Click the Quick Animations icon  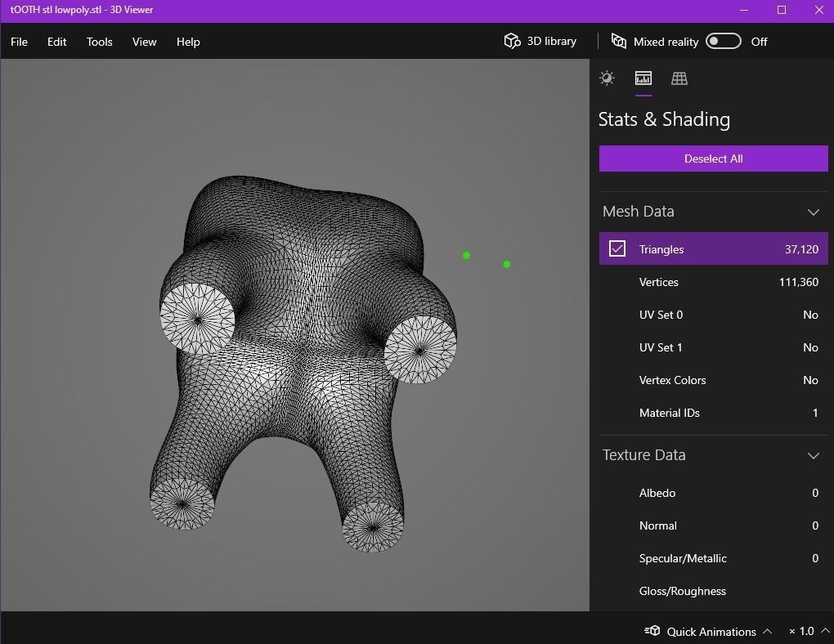coord(652,631)
